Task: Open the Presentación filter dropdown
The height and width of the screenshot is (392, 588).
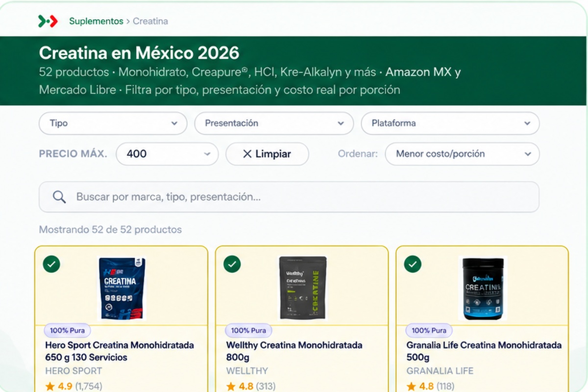Action: click(x=274, y=123)
